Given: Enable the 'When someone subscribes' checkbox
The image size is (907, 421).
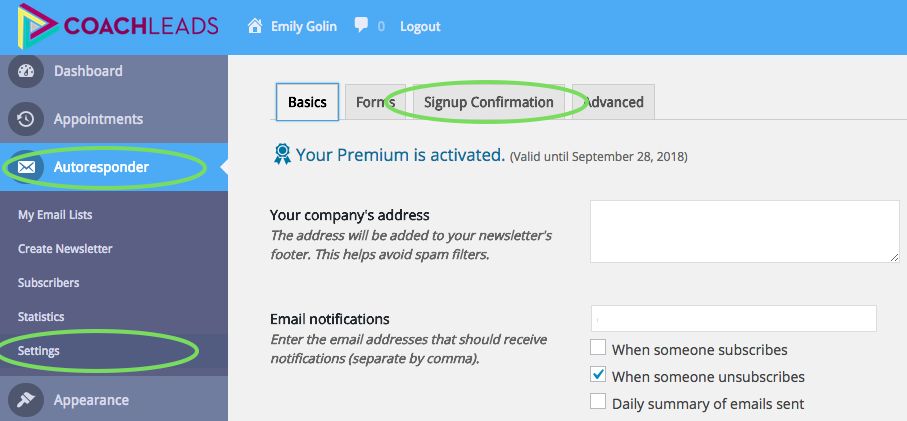Looking at the screenshot, I should (x=598, y=348).
